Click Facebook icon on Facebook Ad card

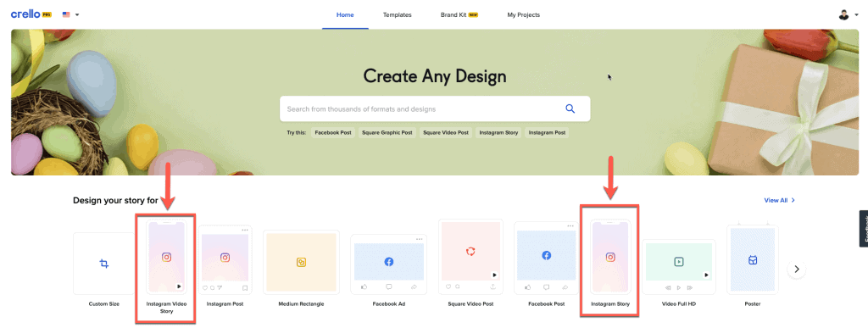[x=388, y=262]
